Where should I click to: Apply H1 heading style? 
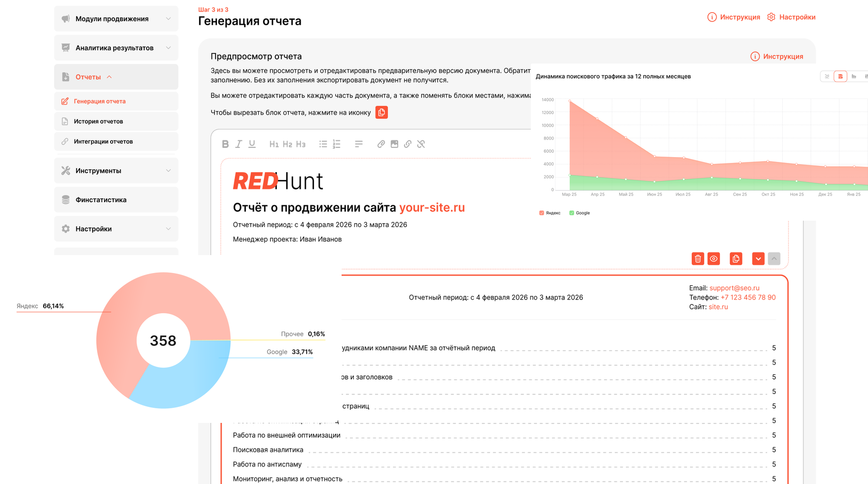(x=274, y=144)
